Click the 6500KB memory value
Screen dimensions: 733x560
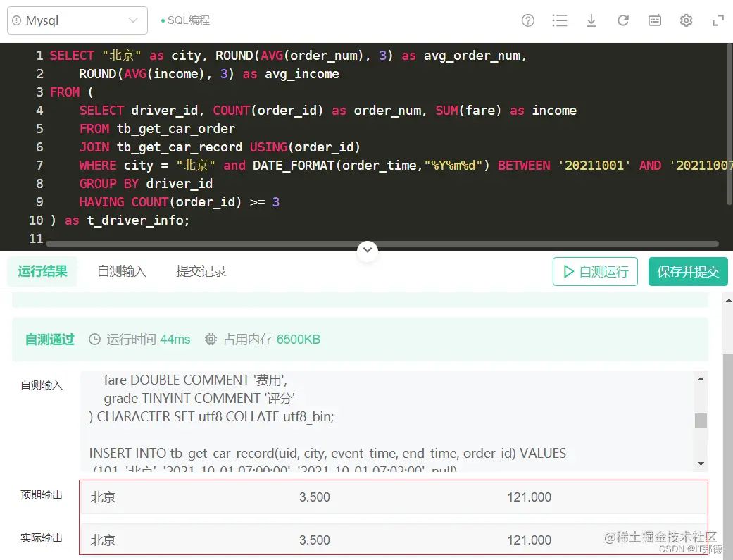coord(299,340)
